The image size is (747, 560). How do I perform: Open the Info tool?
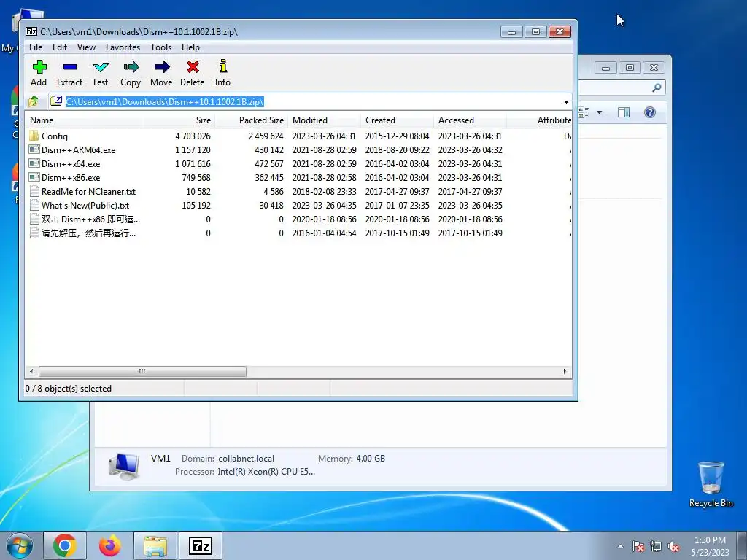click(x=222, y=66)
